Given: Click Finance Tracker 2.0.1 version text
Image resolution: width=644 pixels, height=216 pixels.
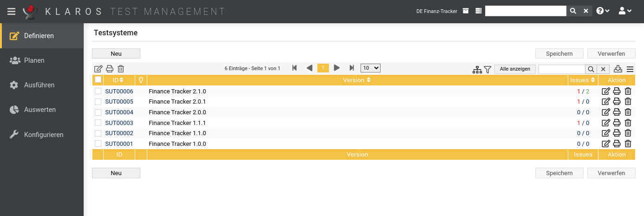Looking at the screenshot, I should (177, 101).
